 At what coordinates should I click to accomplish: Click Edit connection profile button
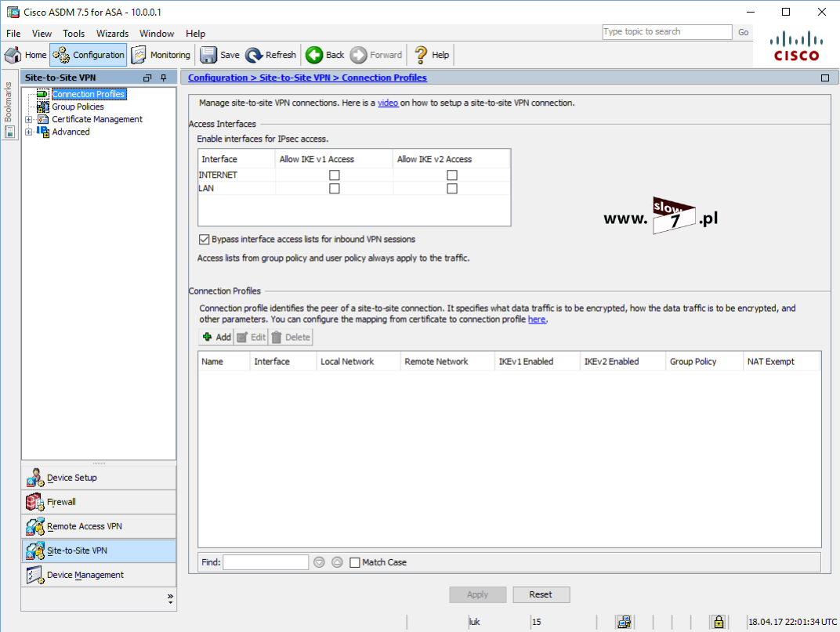252,337
